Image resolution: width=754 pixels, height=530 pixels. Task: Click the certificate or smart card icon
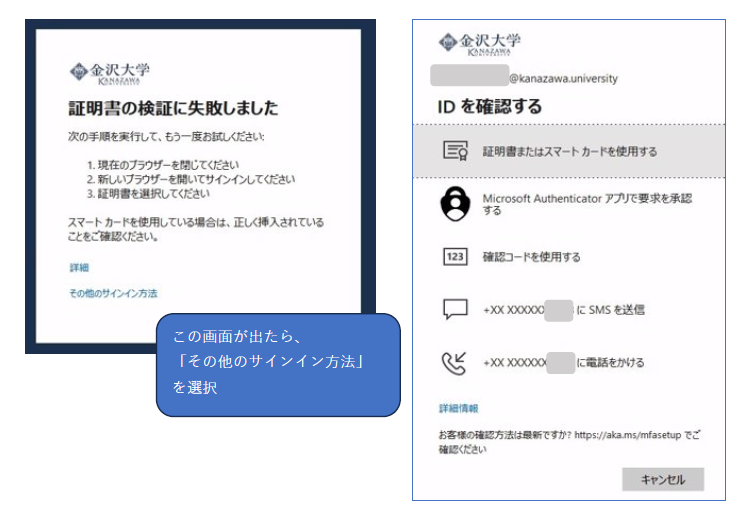click(x=456, y=151)
